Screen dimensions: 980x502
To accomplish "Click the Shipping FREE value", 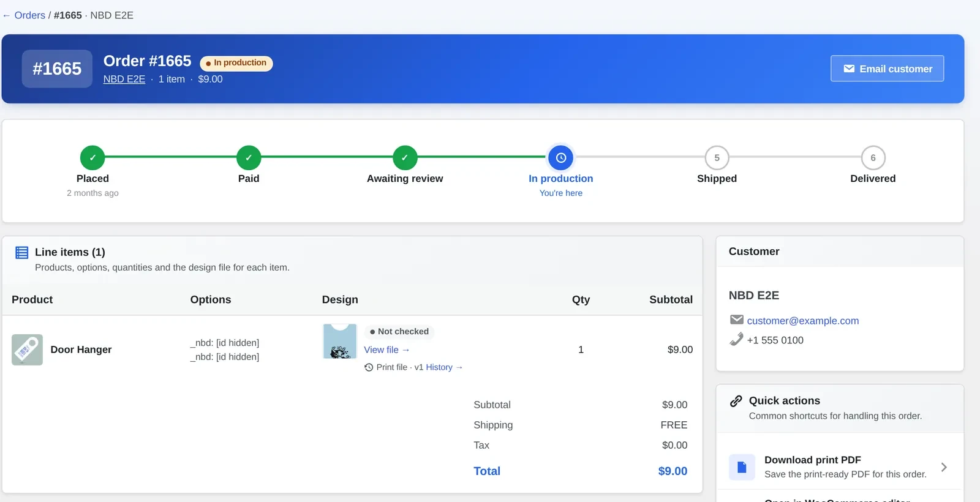I will click(x=674, y=425).
